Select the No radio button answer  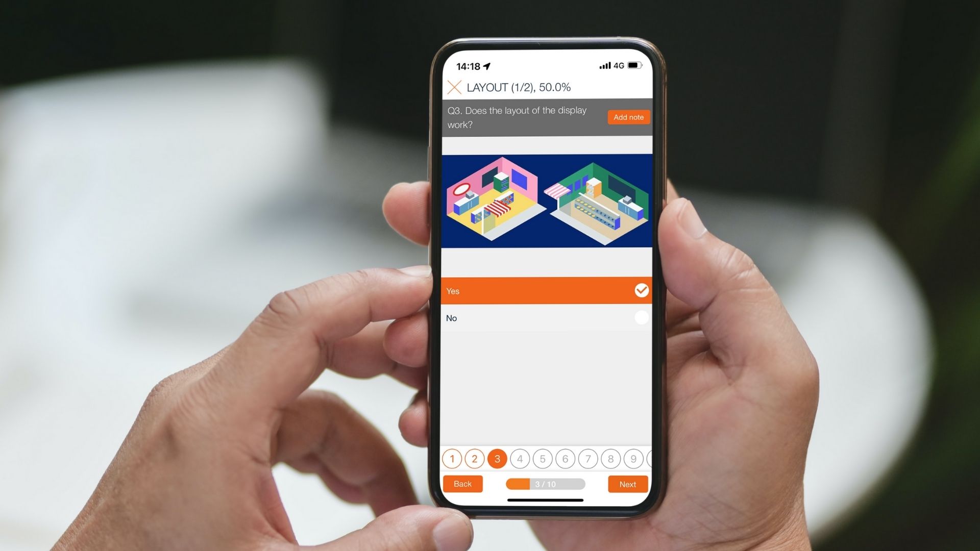(640, 317)
